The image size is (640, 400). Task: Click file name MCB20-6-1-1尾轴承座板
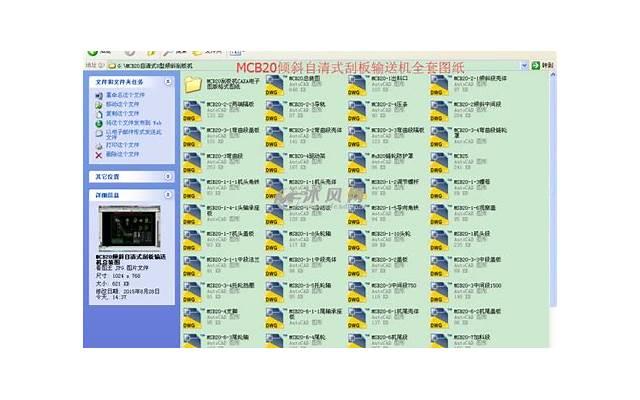pos(316,313)
